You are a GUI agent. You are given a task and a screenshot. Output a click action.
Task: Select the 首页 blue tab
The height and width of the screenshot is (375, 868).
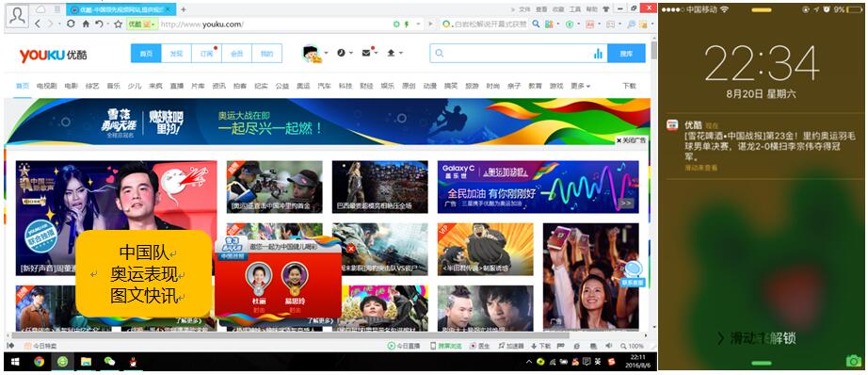tap(146, 54)
